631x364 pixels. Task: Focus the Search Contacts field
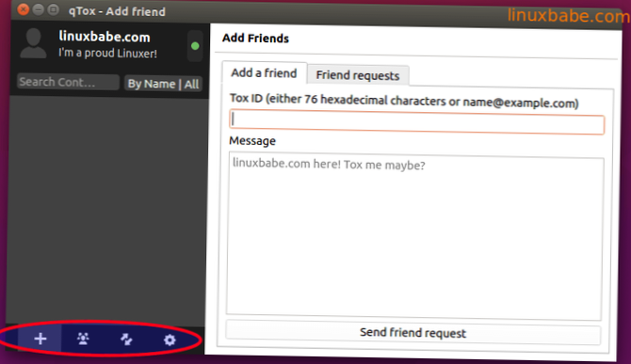[x=68, y=82]
